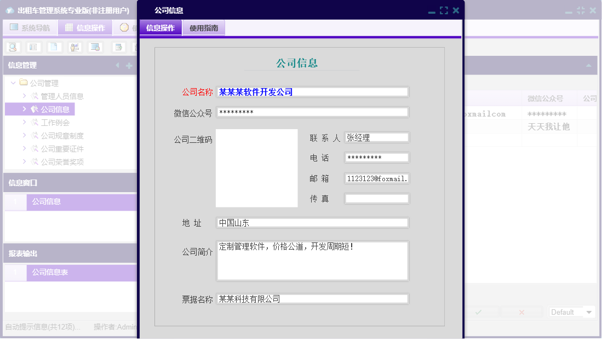Image resolution: width=602 pixels, height=364 pixels.
Task: Switch to the 使用指南 tab
Action: (x=203, y=27)
